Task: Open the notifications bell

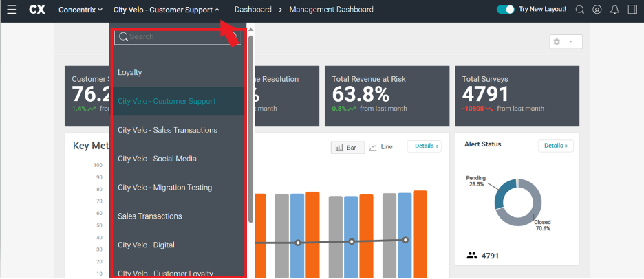Action: tap(615, 10)
